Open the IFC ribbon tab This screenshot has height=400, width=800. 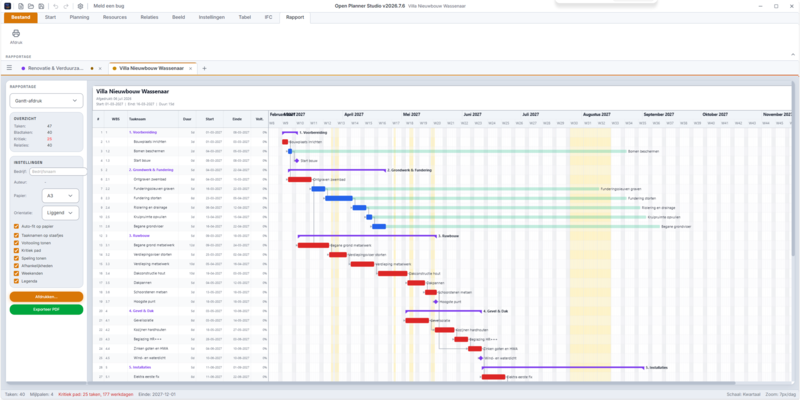click(268, 17)
